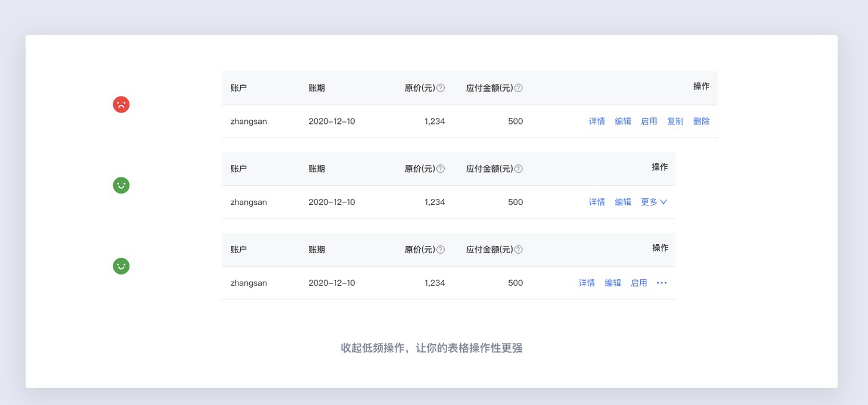Open 详情 in the middle table row
The image size is (868, 405).
[x=597, y=202]
